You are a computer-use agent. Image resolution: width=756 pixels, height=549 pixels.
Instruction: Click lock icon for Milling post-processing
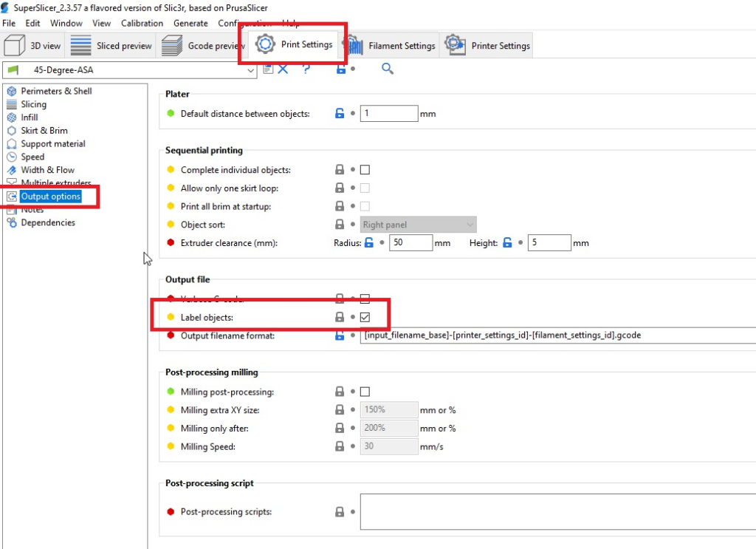340,392
